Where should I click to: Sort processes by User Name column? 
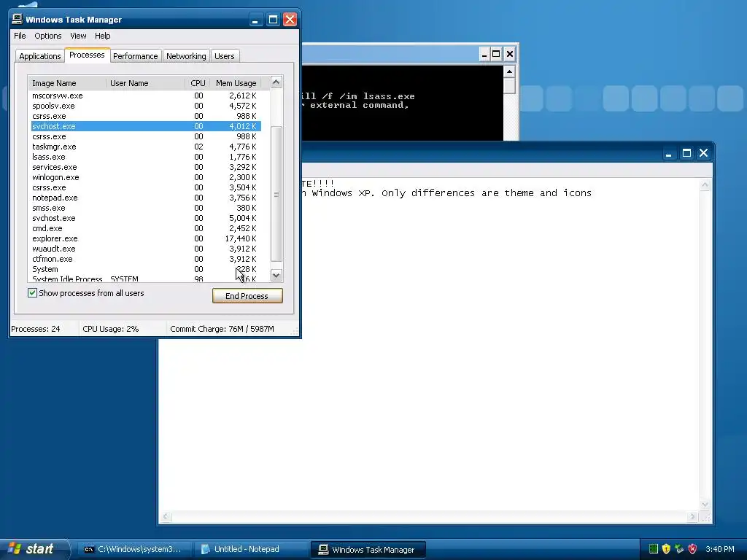(145, 83)
